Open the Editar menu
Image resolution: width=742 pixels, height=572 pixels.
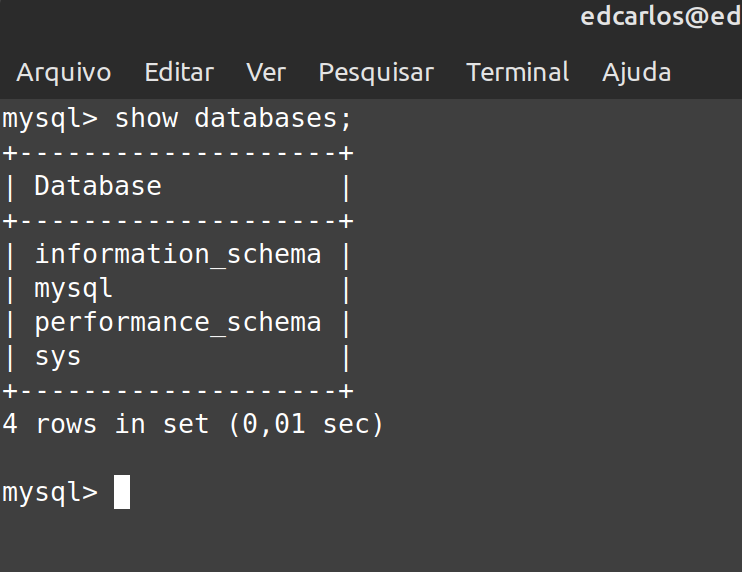point(179,73)
